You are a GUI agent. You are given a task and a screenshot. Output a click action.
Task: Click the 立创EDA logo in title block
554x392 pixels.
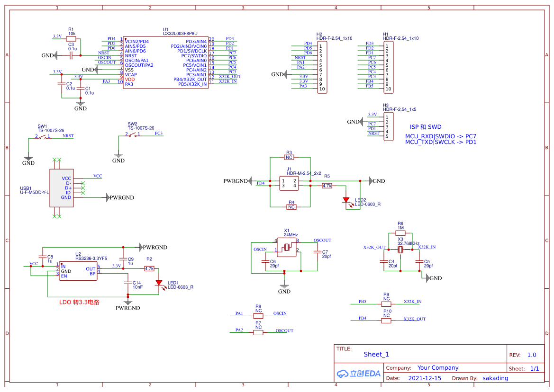click(x=359, y=373)
